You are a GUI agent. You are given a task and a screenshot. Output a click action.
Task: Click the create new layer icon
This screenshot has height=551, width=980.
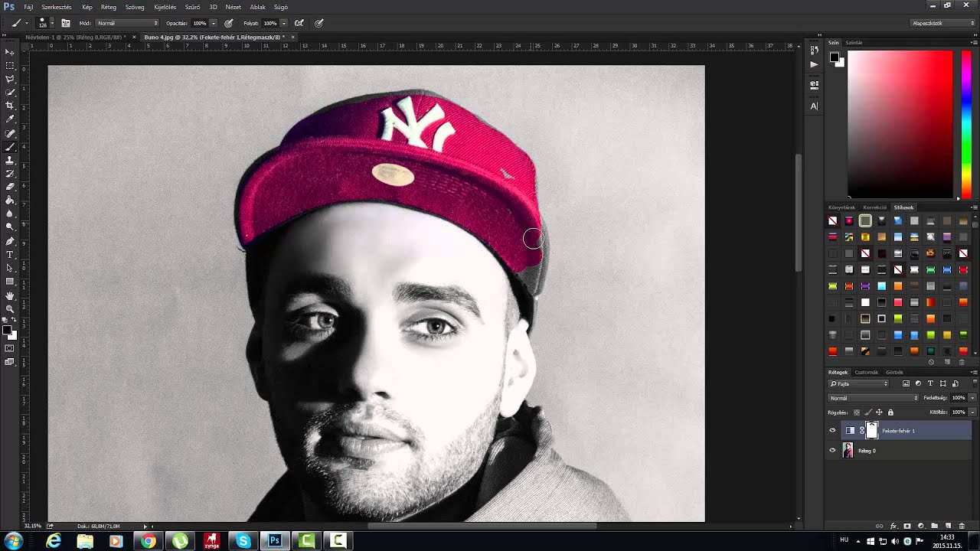(x=948, y=527)
